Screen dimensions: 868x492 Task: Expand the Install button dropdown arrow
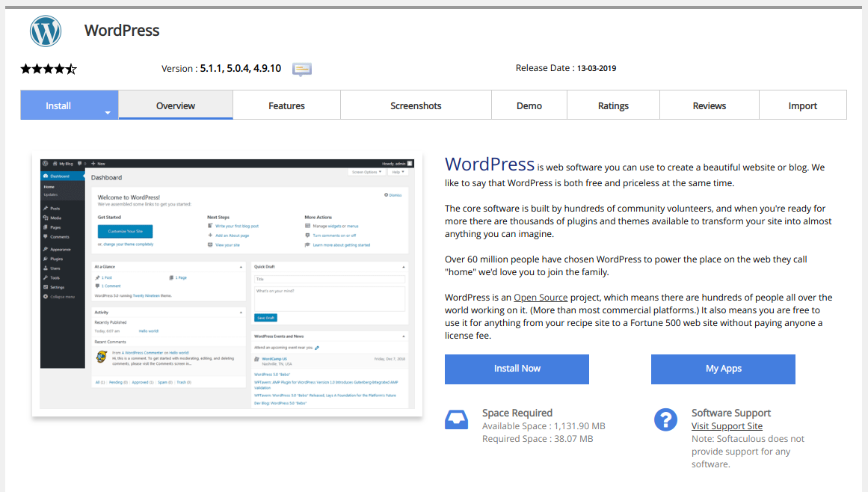108,112
